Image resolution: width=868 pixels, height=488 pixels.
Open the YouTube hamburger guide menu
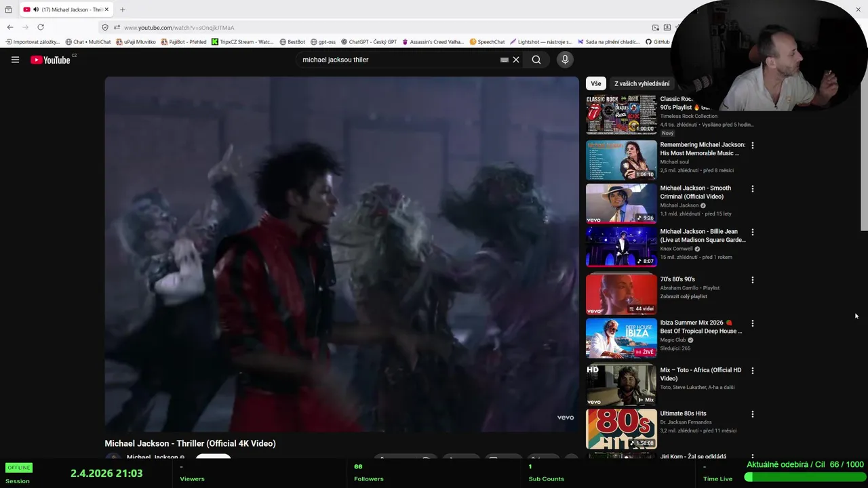[x=15, y=60]
